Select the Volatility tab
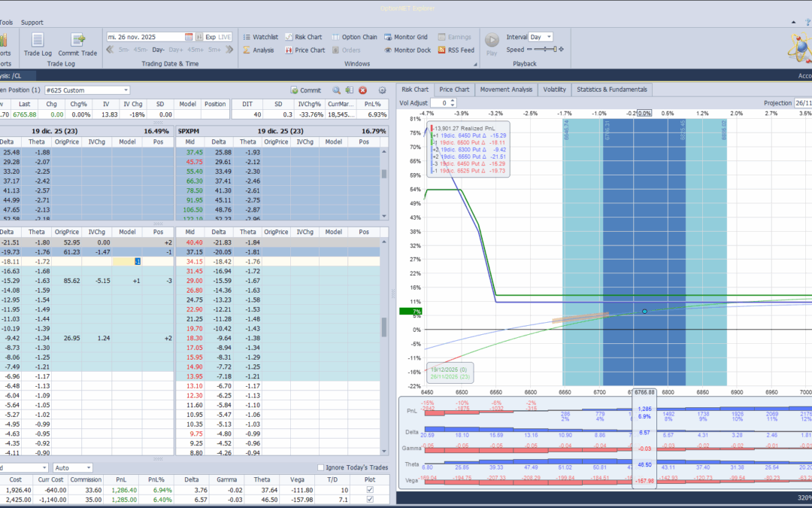Screen dimensions: 812x508 click(x=555, y=89)
